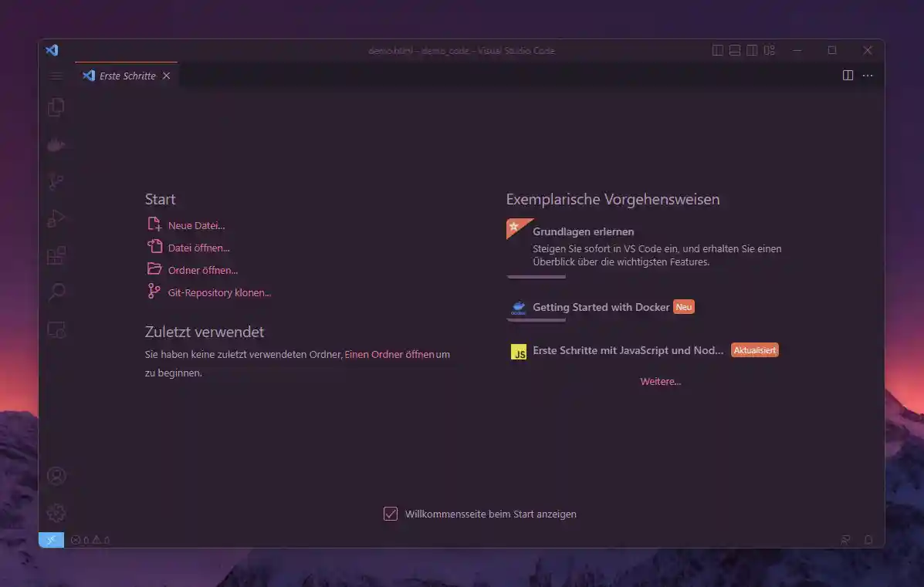Click the JS walkthrough icon
The width and height of the screenshot is (924, 587).
[519, 352]
